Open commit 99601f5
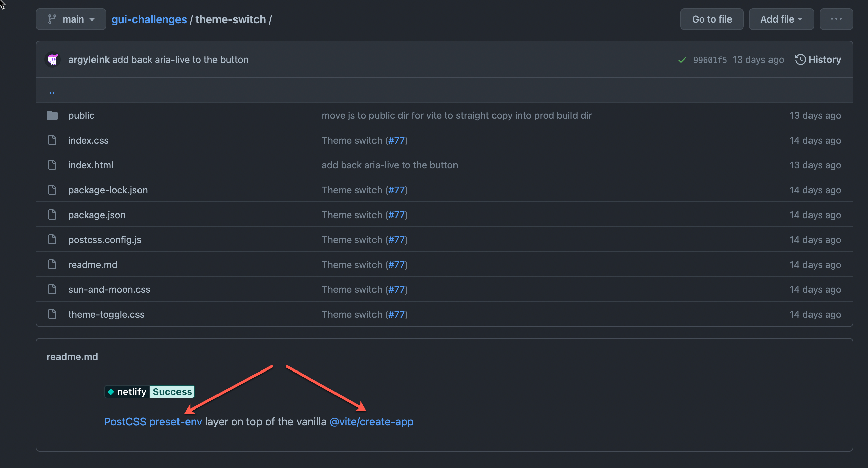Screen dimensions: 868x468 point(710,60)
